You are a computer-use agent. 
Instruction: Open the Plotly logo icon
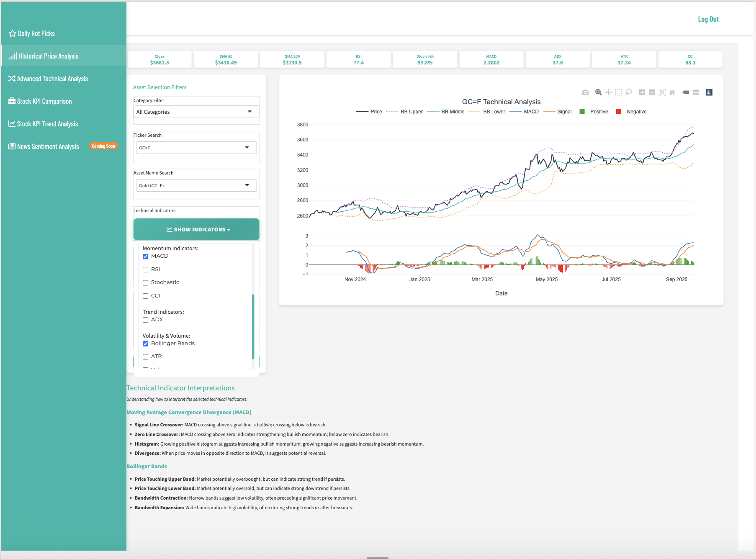709,92
